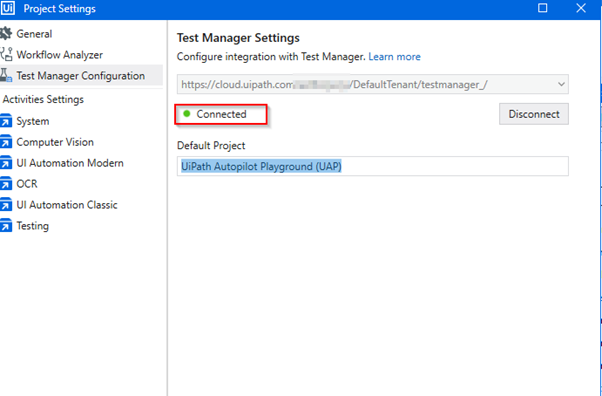Click the Default Project label
The height and width of the screenshot is (396, 602).
point(211,146)
